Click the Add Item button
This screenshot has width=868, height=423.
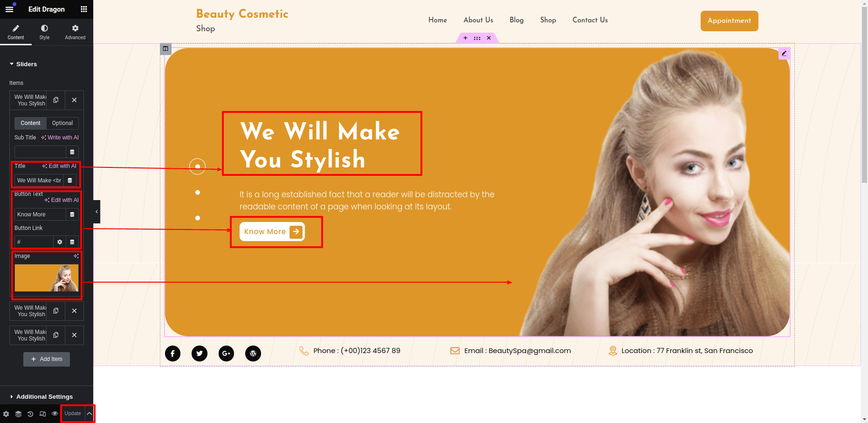[x=47, y=359]
